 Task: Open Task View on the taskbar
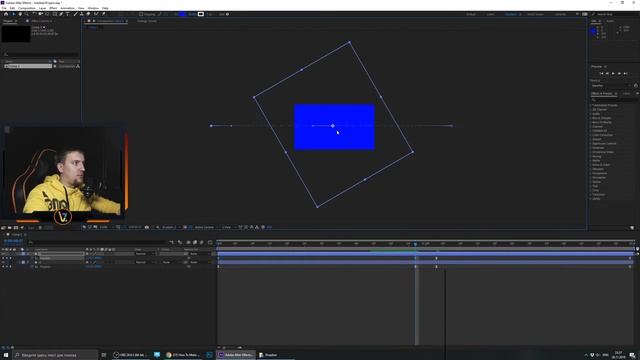coord(104,355)
